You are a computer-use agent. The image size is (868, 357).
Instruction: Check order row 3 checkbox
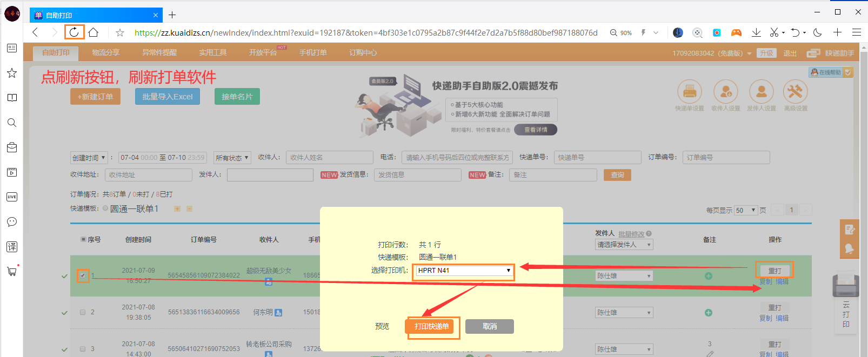[x=83, y=349]
